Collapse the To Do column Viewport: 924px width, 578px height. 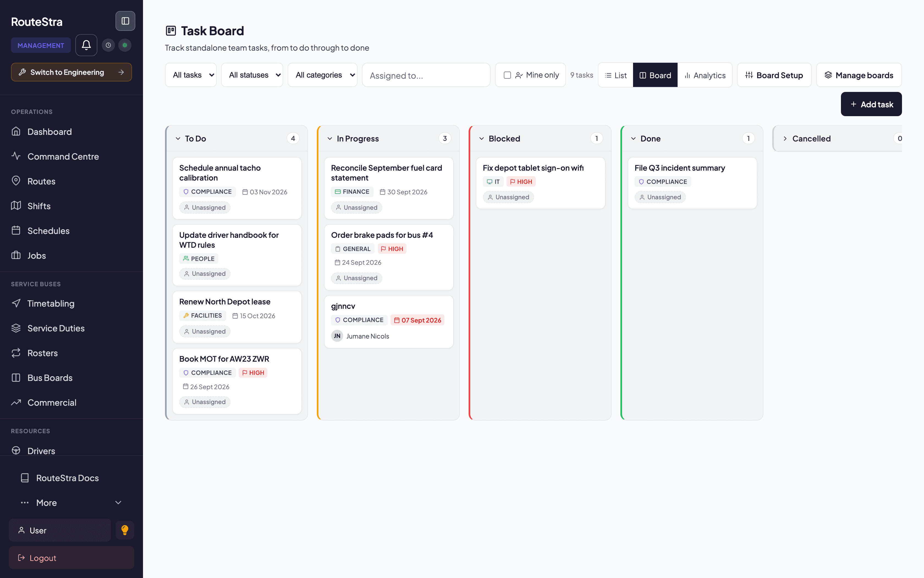point(178,138)
